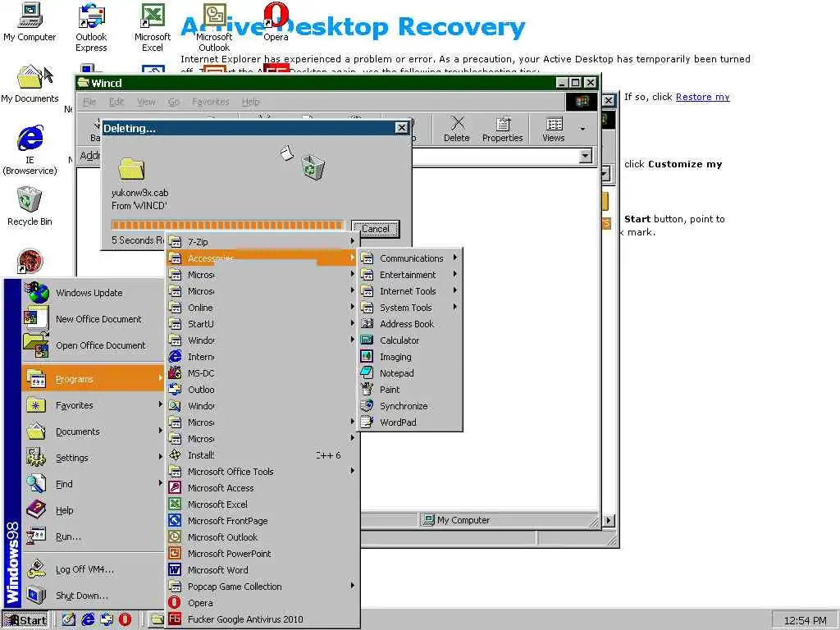This screenshot has height=630, width=840.
Task: Open the Restore my link
Action: pos(703,97)
